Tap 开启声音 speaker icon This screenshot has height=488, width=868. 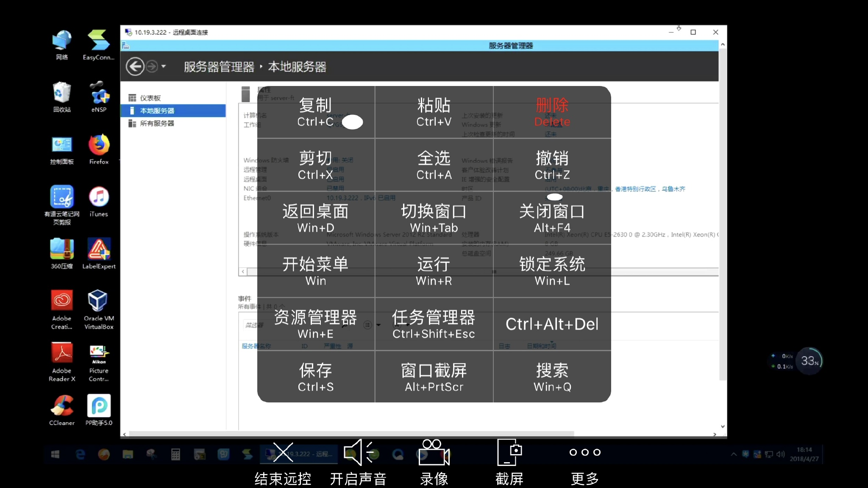[359, 452]
